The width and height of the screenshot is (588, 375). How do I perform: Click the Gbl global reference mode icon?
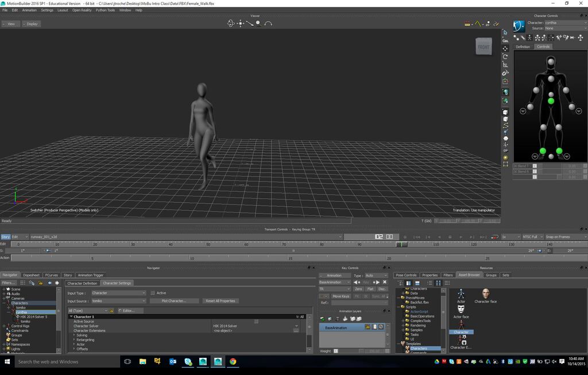505,41
